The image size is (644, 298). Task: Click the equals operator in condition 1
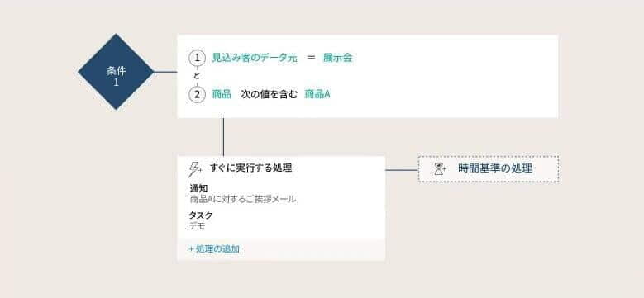pos(311,58)
